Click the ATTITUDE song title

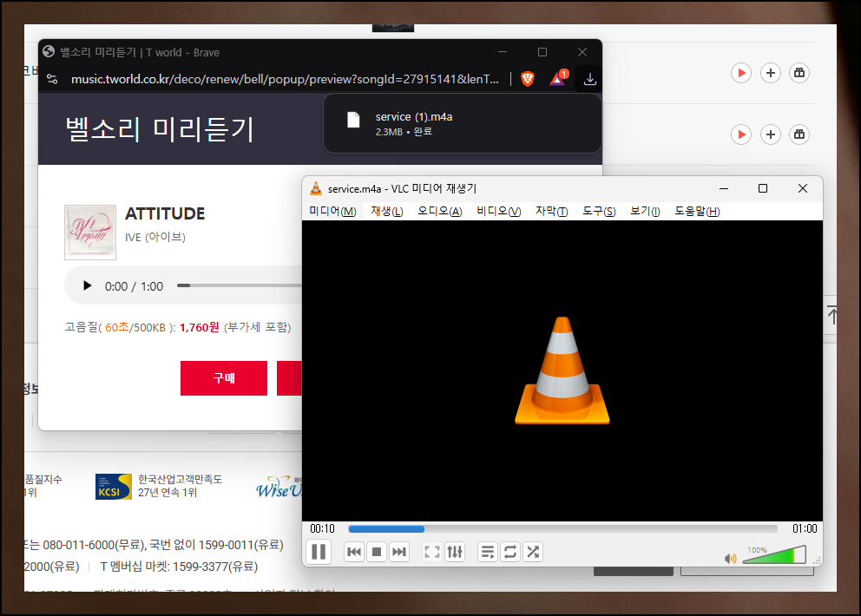165,213
